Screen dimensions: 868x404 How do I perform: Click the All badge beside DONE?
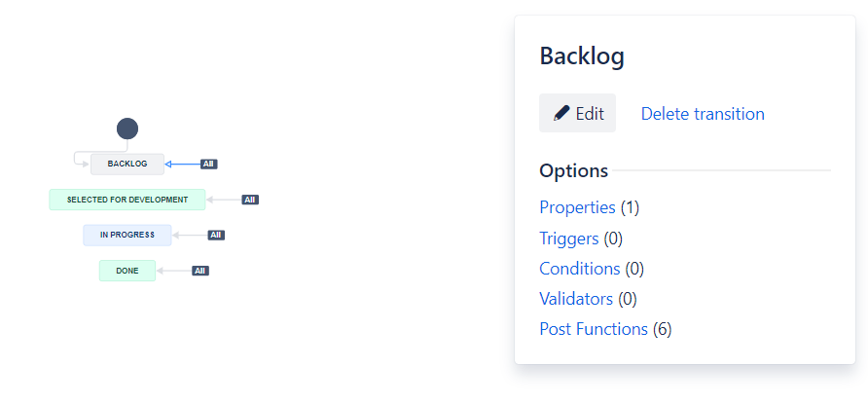(200, 271)
